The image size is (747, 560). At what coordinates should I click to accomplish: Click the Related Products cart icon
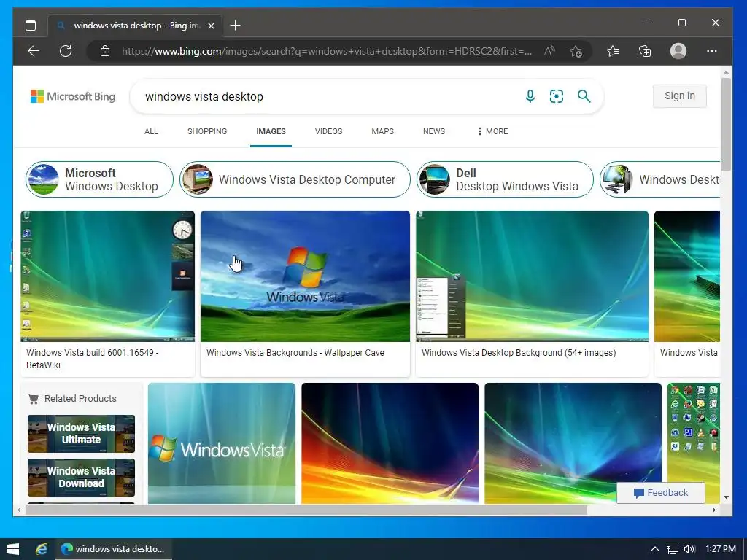(34, 399)
